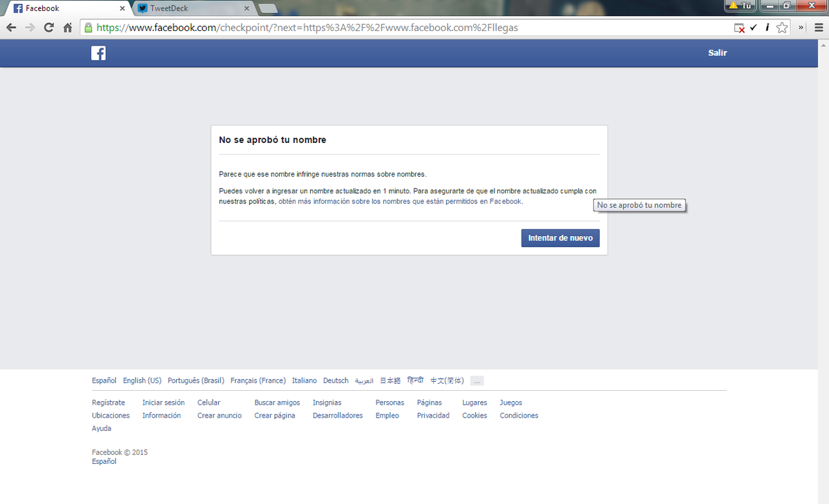
Task: Click the green padlock security icon
Action: click(88, 28)
